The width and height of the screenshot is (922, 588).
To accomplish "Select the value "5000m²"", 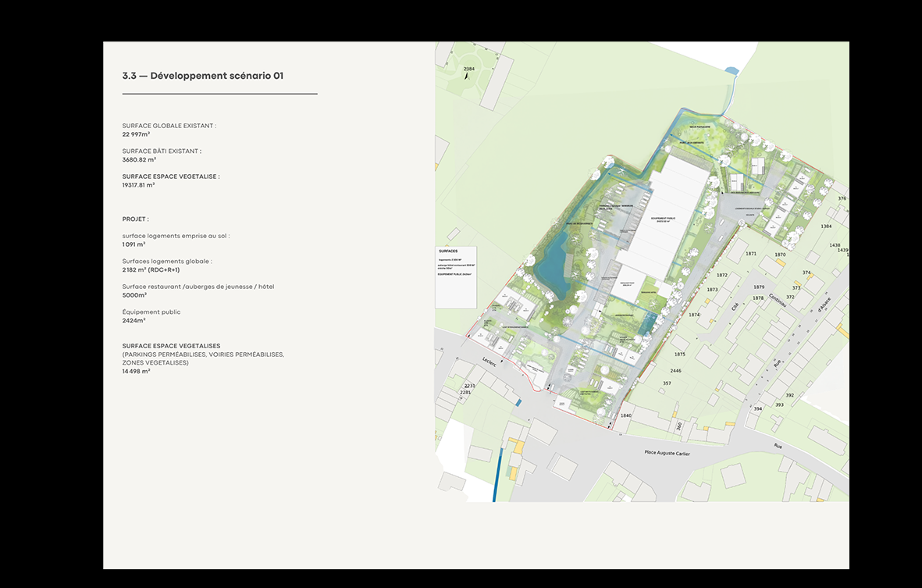I will tap(134, 295).
